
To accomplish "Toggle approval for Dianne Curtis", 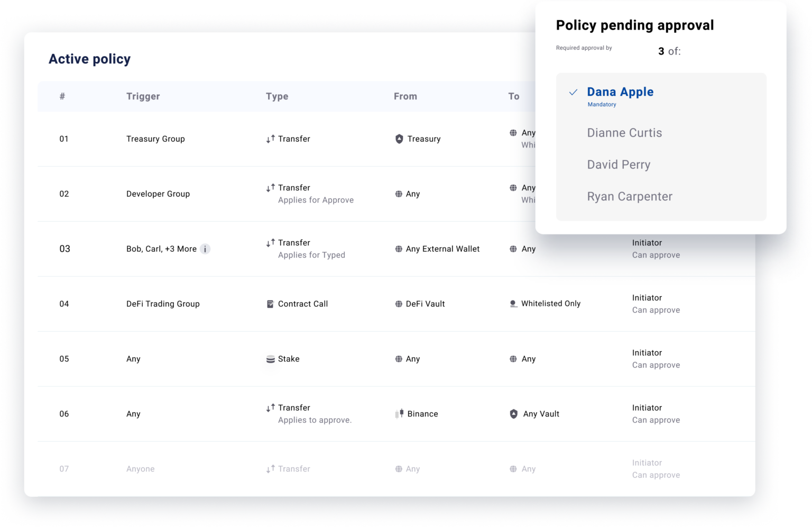I will tap(624, 133).
